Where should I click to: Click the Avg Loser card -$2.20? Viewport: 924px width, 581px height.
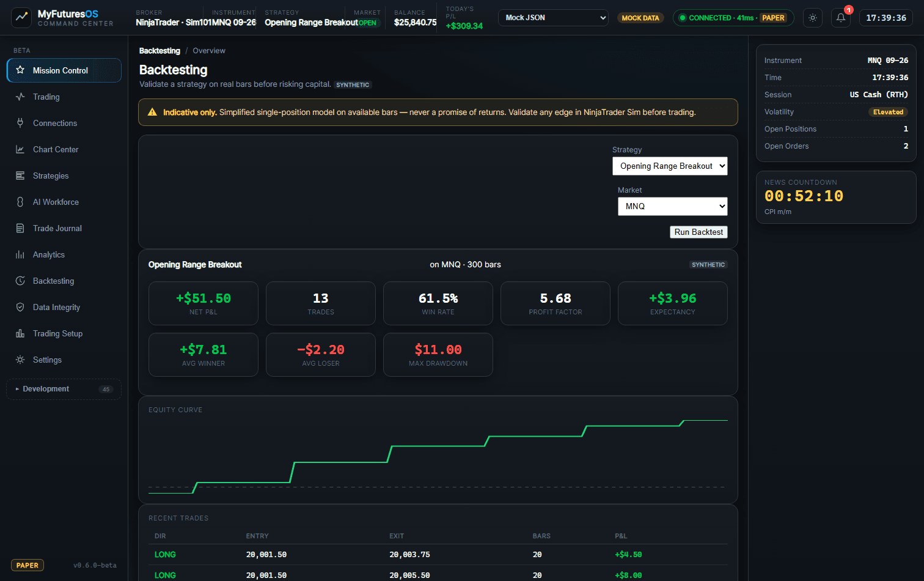[x=321, y=355]
